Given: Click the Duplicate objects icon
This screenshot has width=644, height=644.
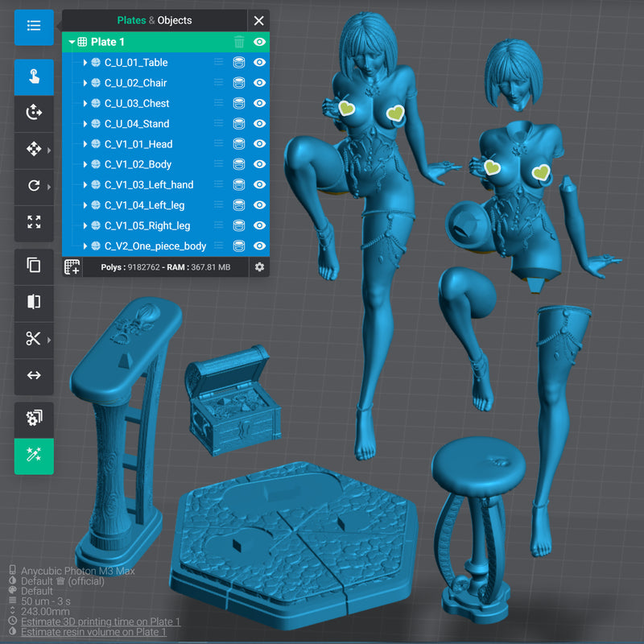Looking at the screenshot, I should [x=34, y=266].
